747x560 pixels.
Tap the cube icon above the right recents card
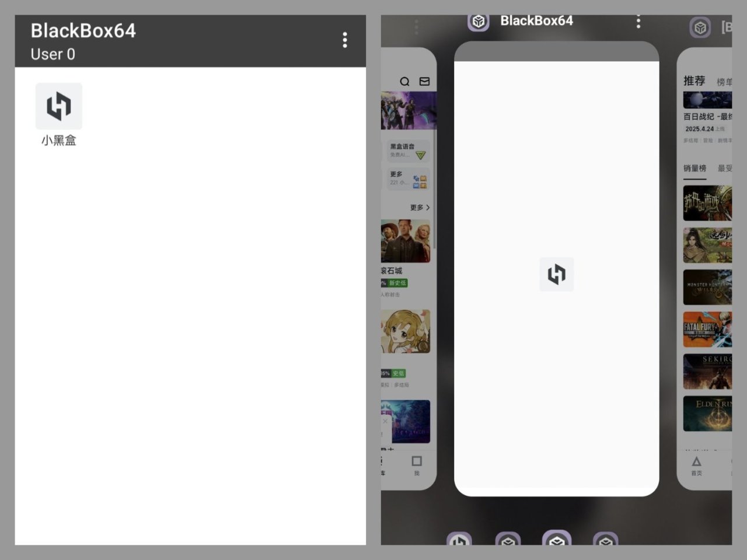[700, 27]
